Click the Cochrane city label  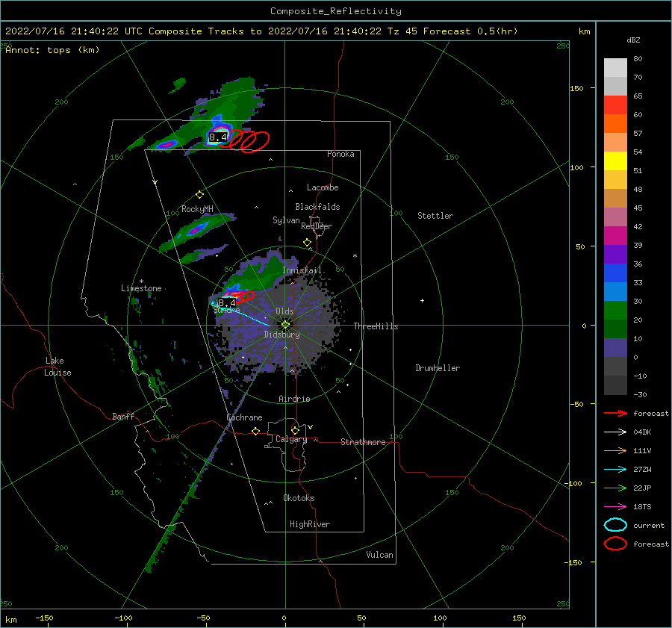click(244, 417)
